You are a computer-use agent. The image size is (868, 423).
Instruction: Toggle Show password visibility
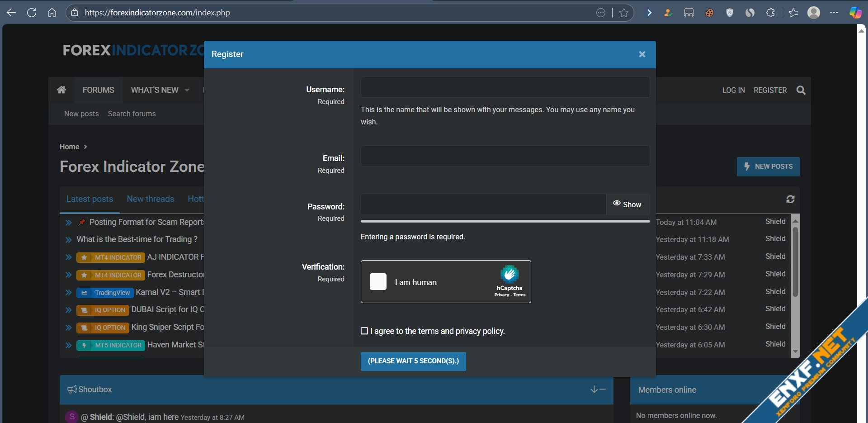pos(627,204)
